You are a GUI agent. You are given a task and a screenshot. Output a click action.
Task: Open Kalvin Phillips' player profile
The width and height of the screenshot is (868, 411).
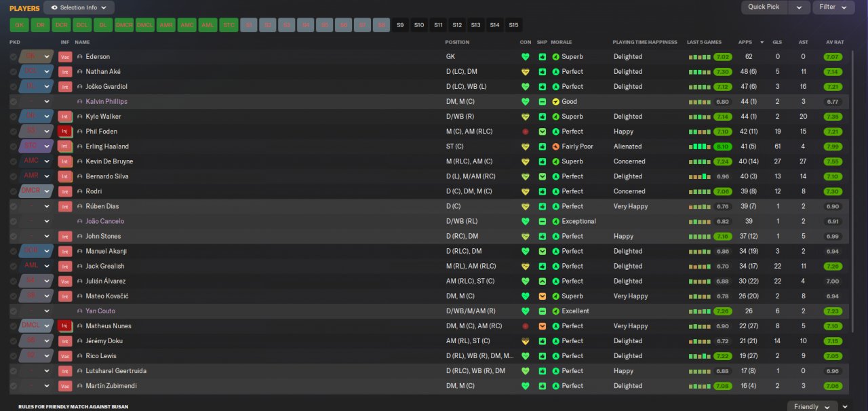point(106,102)
